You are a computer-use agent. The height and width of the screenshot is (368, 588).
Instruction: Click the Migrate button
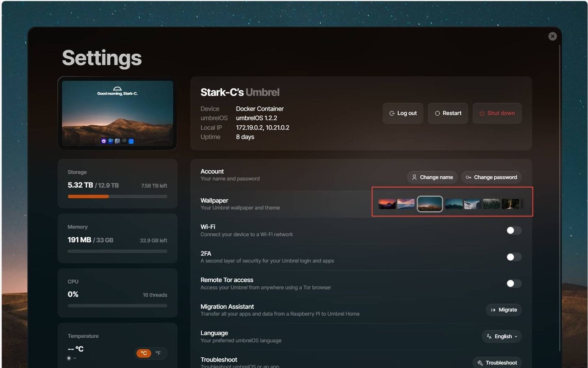503,310
